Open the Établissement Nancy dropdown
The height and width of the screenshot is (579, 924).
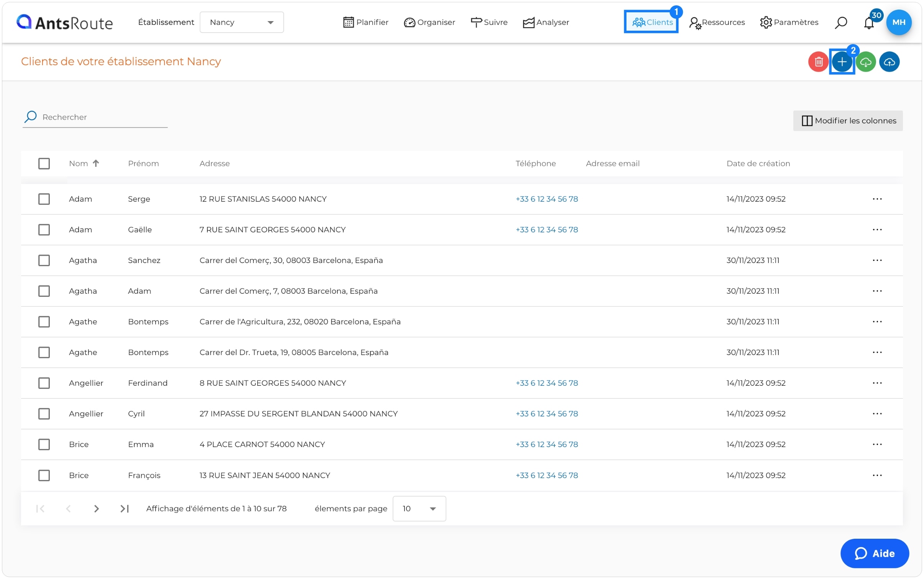[x=242, y=22]
